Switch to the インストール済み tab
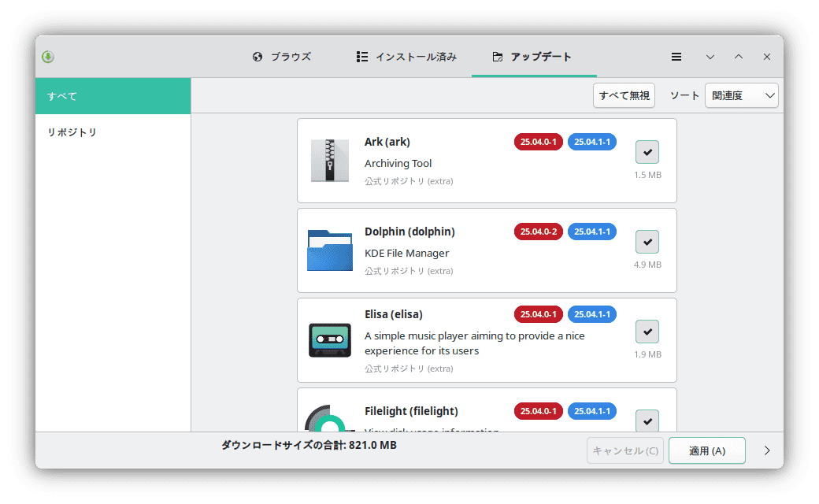819x504 pixels. click(x=406, y=57)
